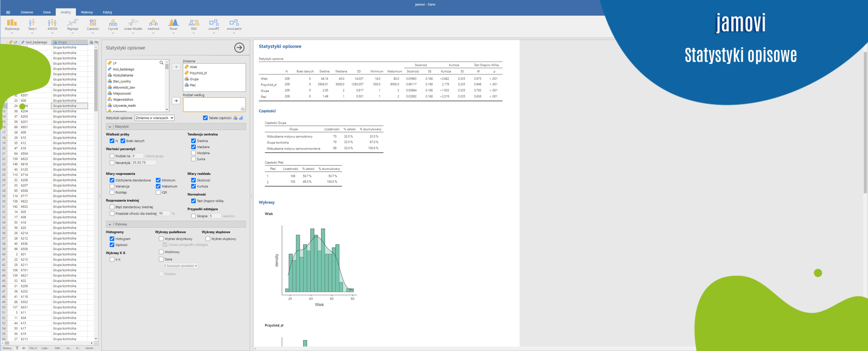Screen dimensions: 868x351
Task: Collapse the Wykresy options section
Action: [110, 224]
